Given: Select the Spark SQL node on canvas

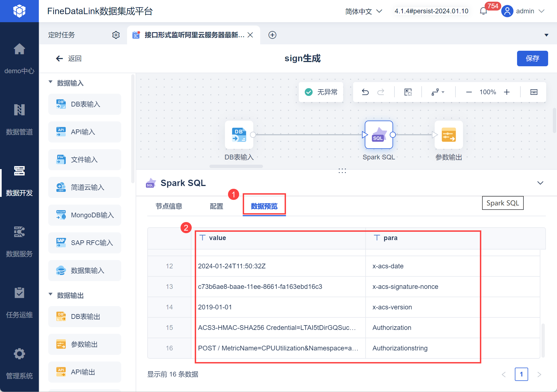Looking at the screenshot, I should pos(379,135).
